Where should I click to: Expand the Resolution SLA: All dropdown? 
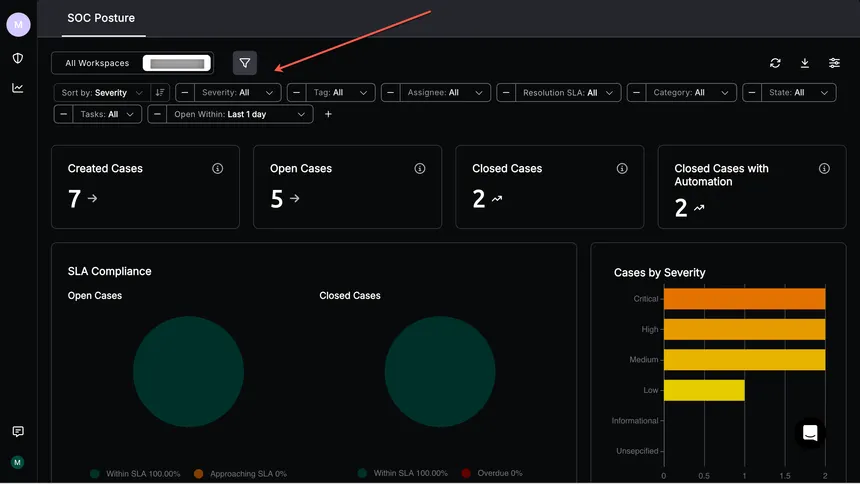[x=568, y=93]
